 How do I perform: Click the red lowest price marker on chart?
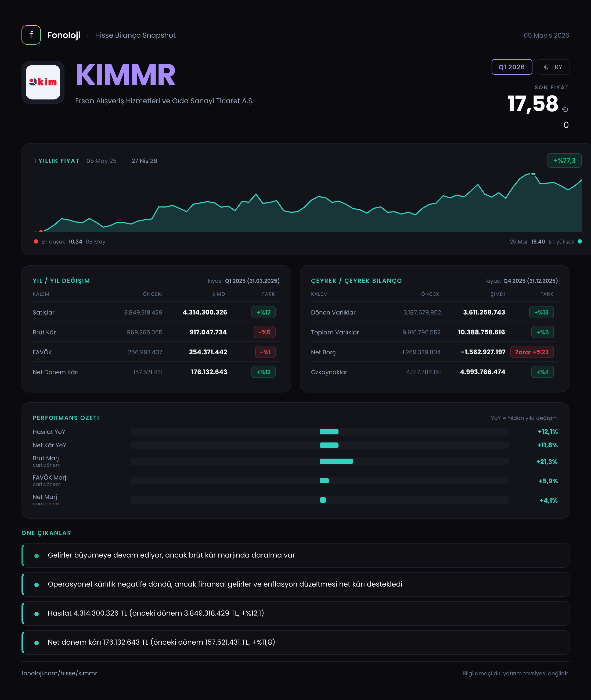tap(41, 231)
